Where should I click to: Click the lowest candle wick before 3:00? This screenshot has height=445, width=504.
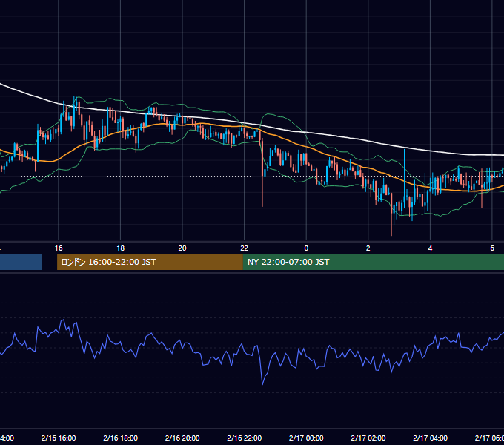391,214
